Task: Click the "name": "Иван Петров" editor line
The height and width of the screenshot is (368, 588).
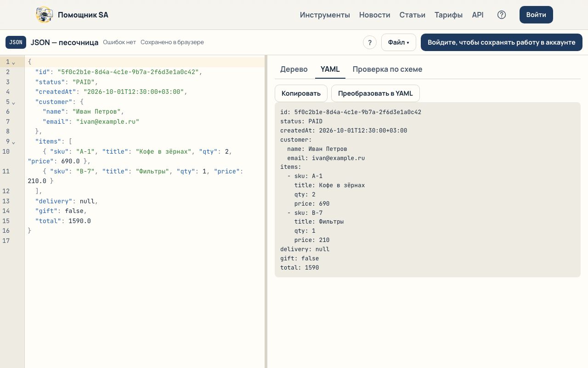Action: point(145,112)
